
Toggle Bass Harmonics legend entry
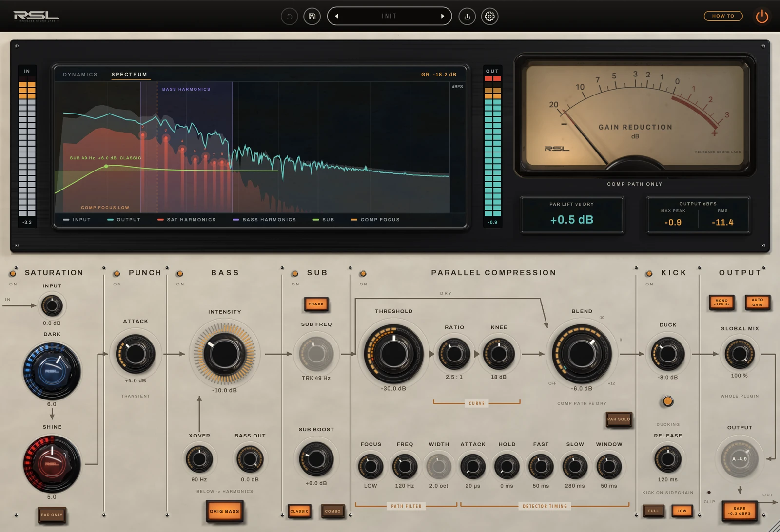point(264,220)
